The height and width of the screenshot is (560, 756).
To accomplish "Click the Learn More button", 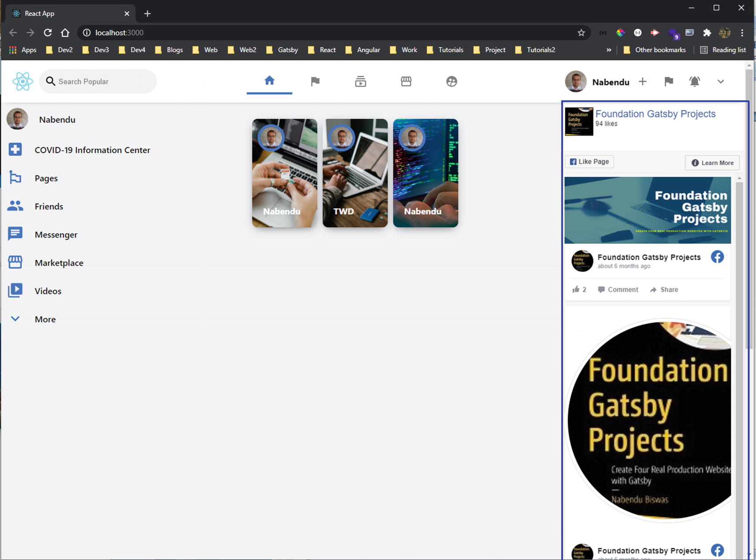I will point(712,163).
